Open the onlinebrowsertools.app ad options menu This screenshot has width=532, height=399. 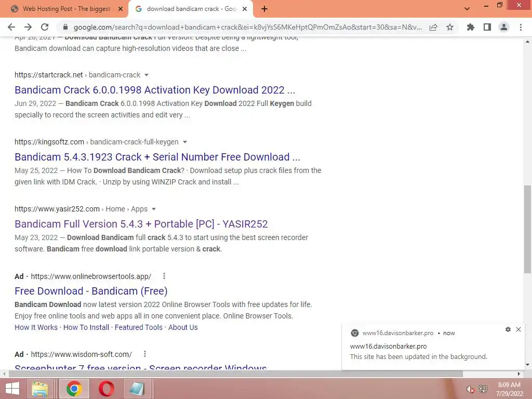[x=164, y=276]
